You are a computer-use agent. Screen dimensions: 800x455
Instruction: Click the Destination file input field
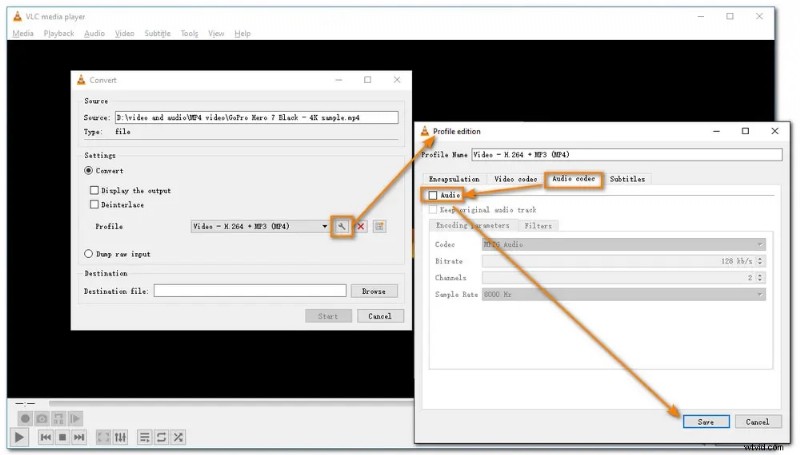coord(250,291)
